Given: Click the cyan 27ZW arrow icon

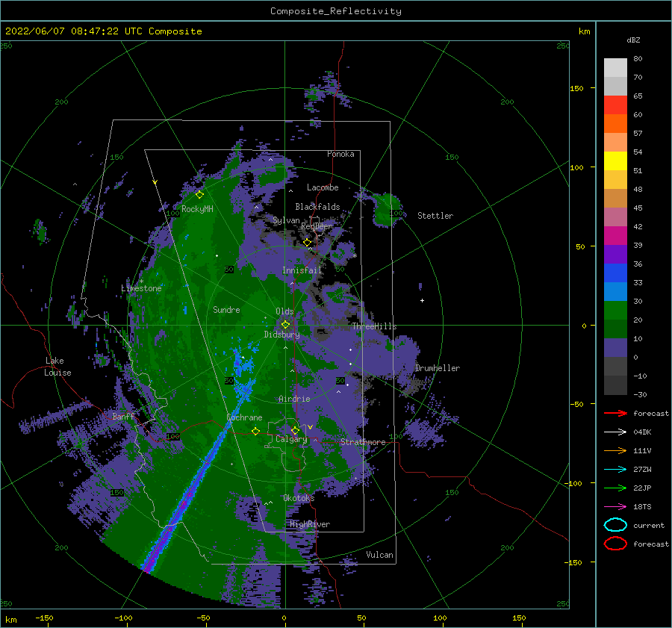Looking at the screenshot, I should coord(615,470).
